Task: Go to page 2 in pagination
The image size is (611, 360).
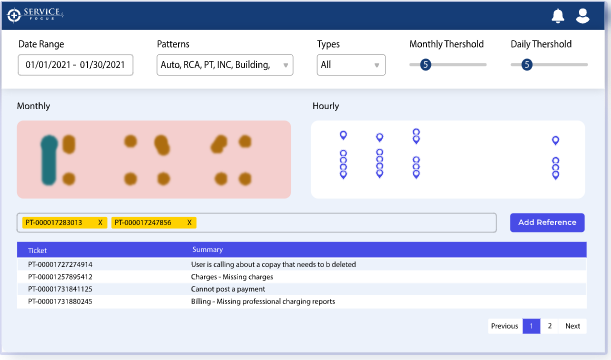Action: tap(549, 326)
